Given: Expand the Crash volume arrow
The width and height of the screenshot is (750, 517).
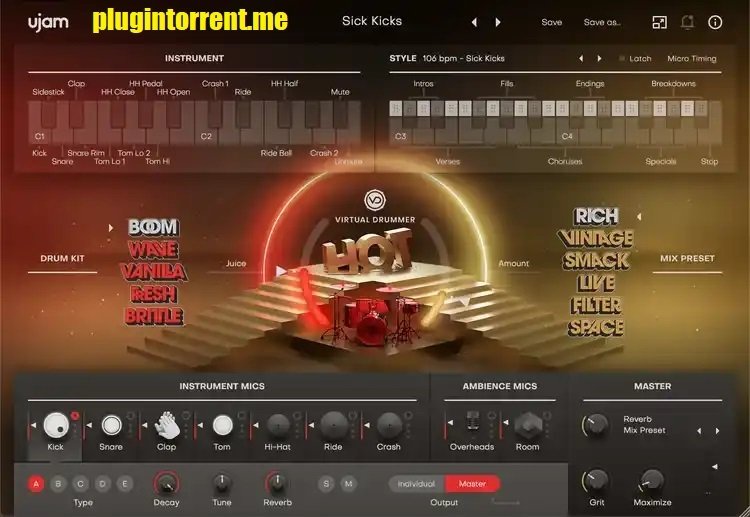Looking at the screenshot, I should [366, 425].
